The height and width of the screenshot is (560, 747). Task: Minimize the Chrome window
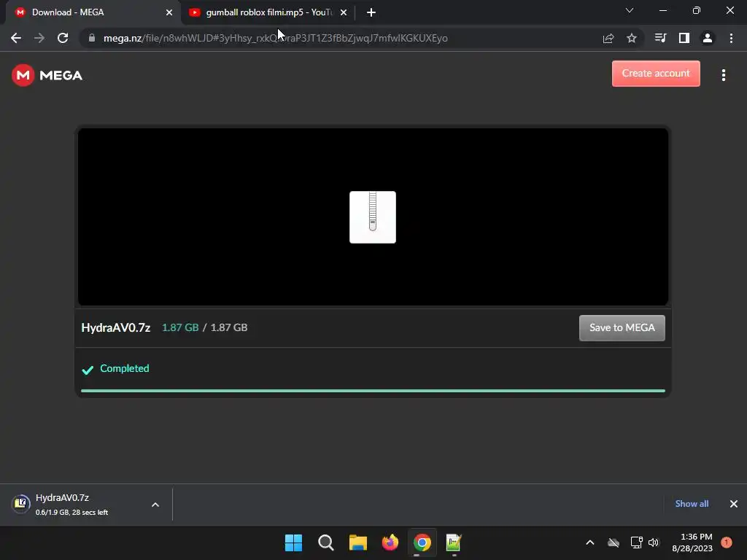click(x=662, y=10)
